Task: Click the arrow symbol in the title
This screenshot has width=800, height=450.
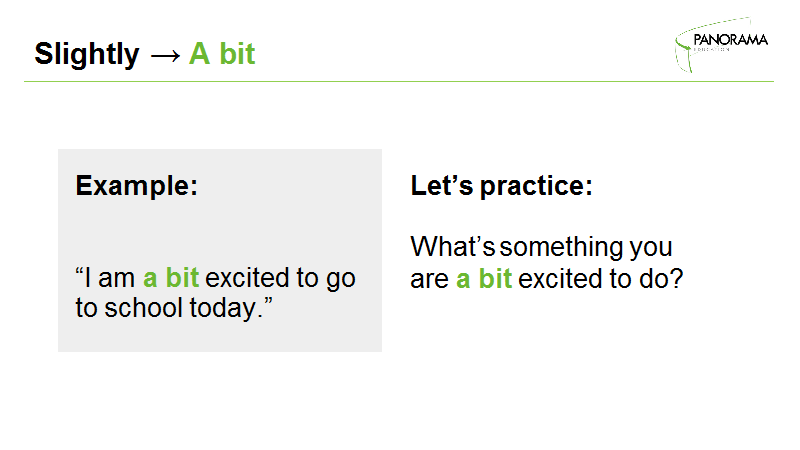Action: [165, 55]
